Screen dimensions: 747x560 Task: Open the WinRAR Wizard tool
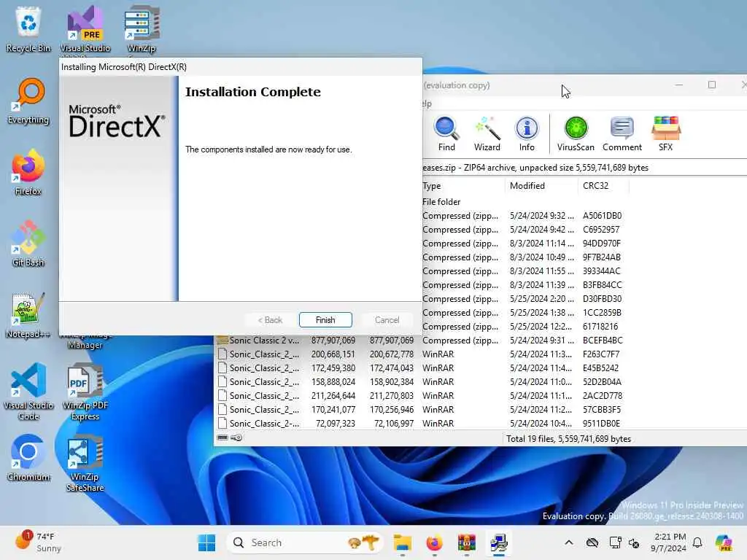point(487,134)
